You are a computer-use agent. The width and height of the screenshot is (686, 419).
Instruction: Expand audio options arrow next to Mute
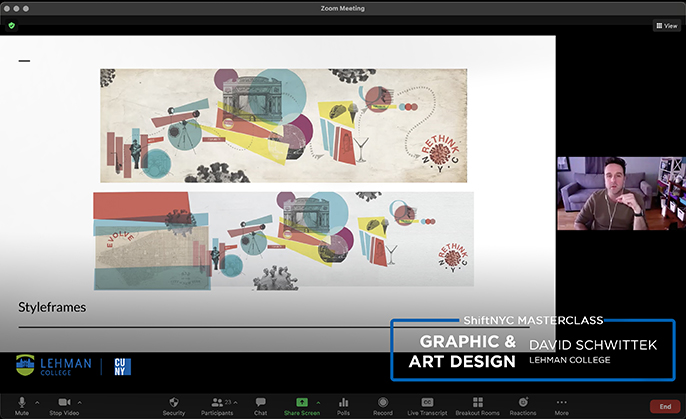click(37, 402)
